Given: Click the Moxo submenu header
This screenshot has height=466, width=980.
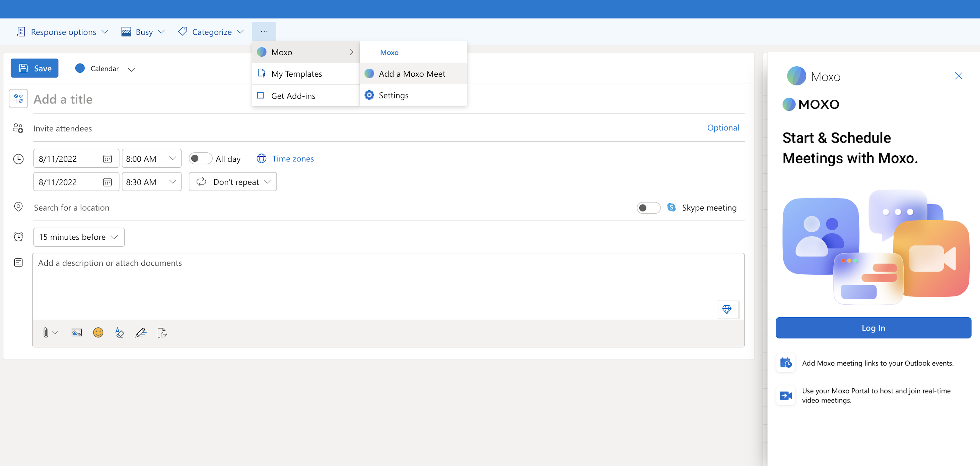Looking at the screenshot, I should pyautogui.click(x=389, y=53).
